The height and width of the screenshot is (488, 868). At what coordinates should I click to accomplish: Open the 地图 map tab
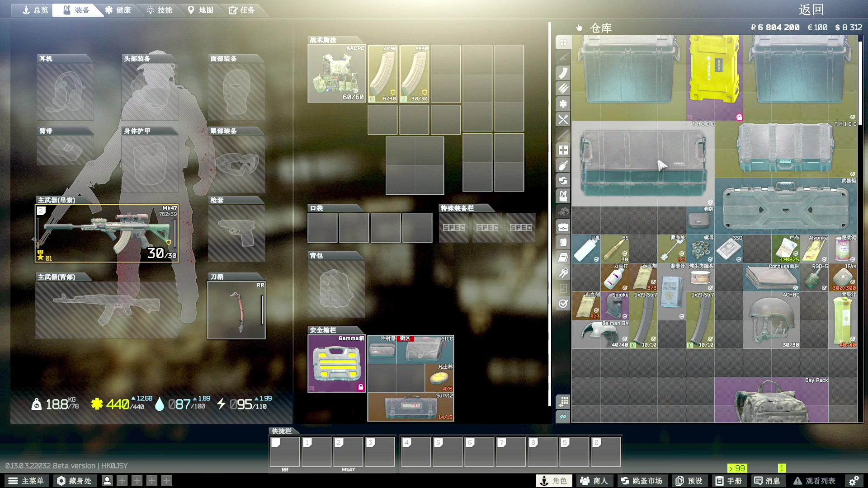[201, 10]
